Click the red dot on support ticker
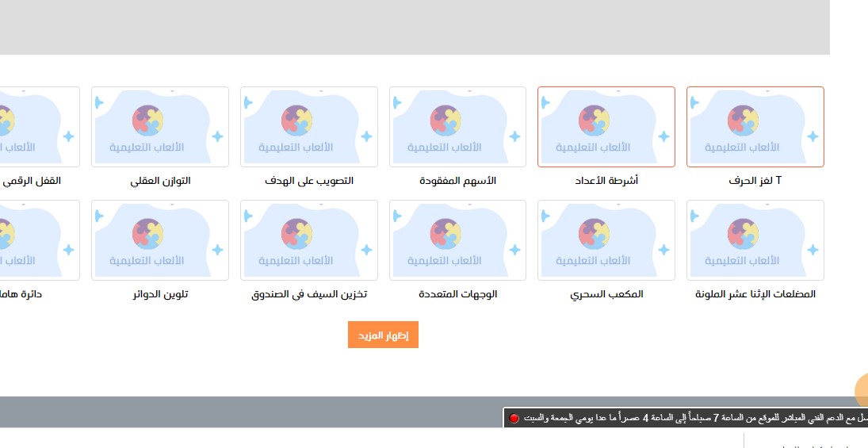This screenshot has width=868, height=448. click(x=514, y=418)
